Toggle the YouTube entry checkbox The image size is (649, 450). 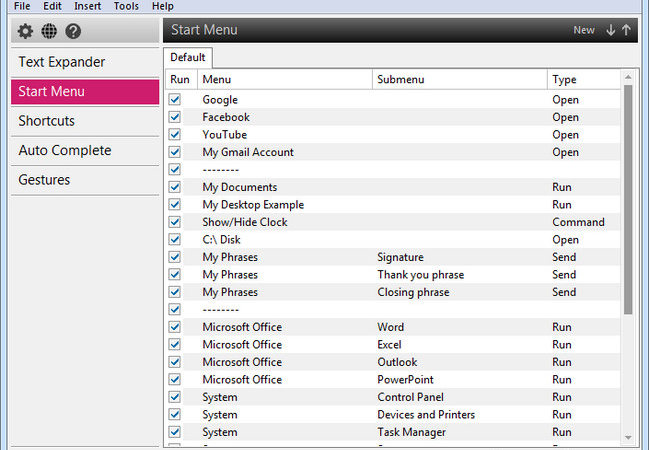[x=175, y=135]
